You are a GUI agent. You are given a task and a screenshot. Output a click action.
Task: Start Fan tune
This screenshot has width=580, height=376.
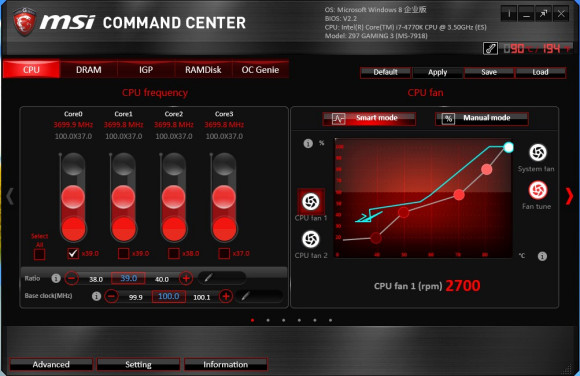[x=538, y=190]
